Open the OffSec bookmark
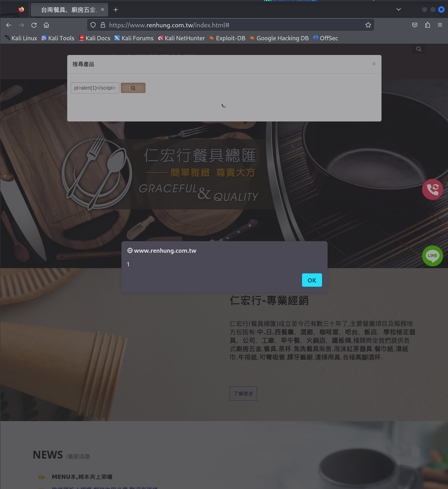 click(x=325, y=38)
